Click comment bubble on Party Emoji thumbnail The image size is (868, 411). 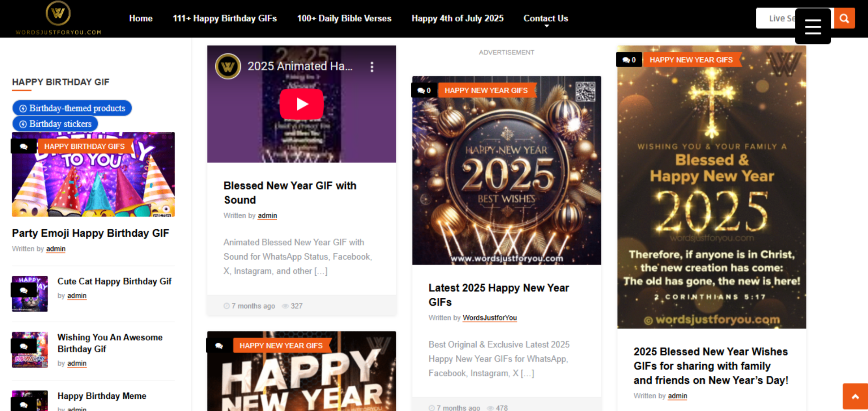pos(24,147)
